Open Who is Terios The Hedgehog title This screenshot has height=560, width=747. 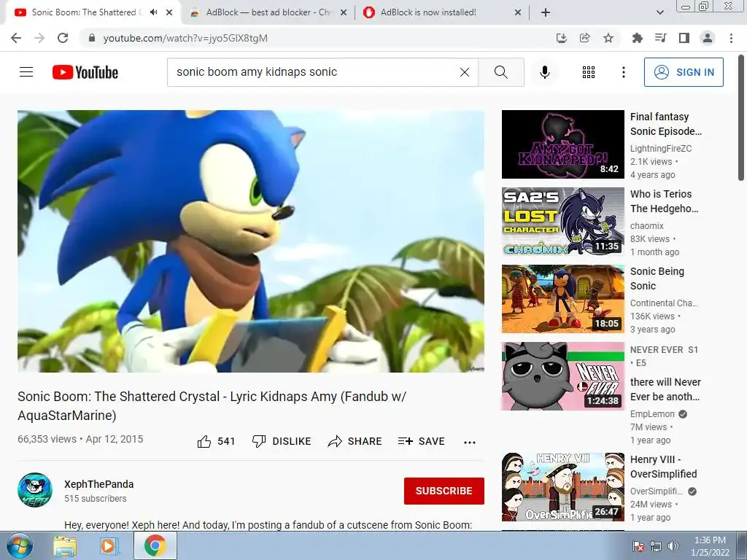[664, 201]
